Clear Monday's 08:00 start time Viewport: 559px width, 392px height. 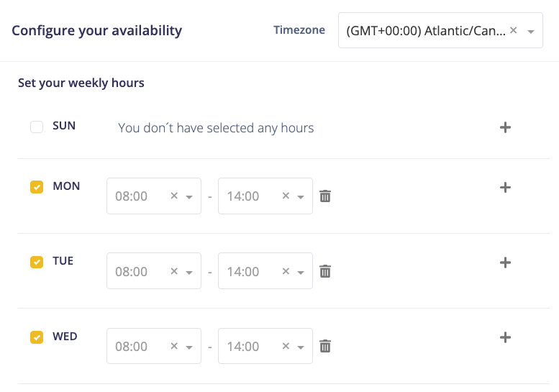(x=173, y=196)
